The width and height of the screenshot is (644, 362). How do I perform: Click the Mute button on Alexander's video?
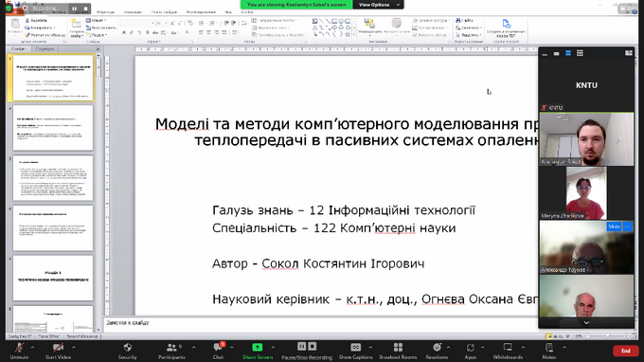tap(614, 226)
